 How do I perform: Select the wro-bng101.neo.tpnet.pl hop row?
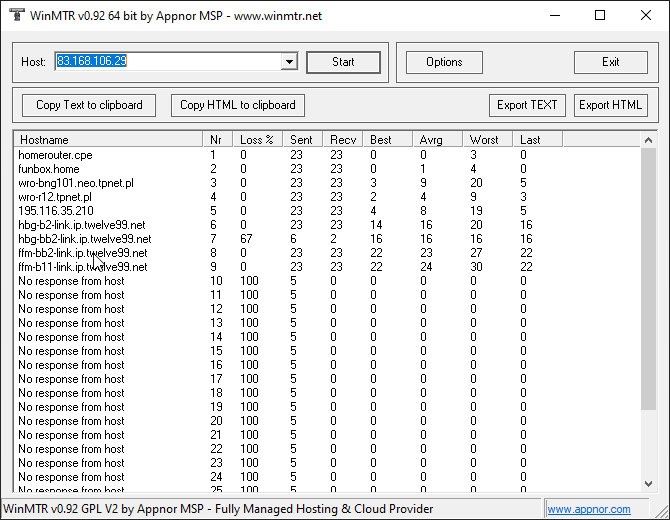point(76,183)
